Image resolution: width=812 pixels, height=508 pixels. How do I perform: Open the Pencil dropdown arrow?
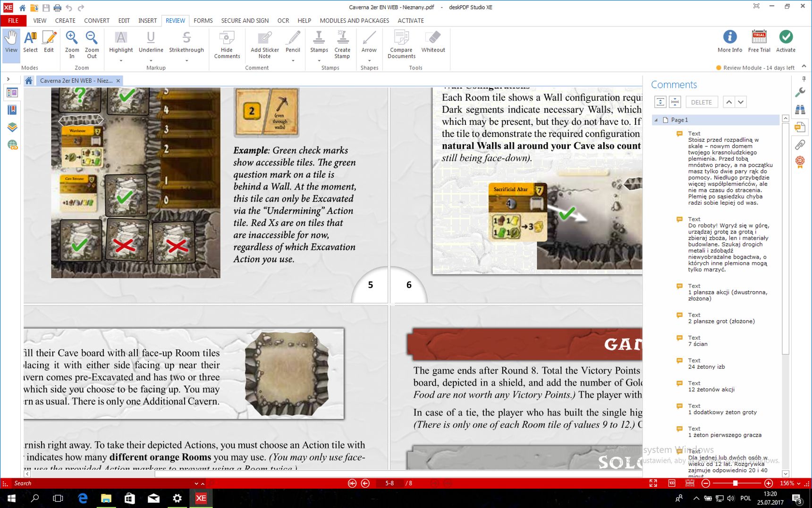pos(293,60)
